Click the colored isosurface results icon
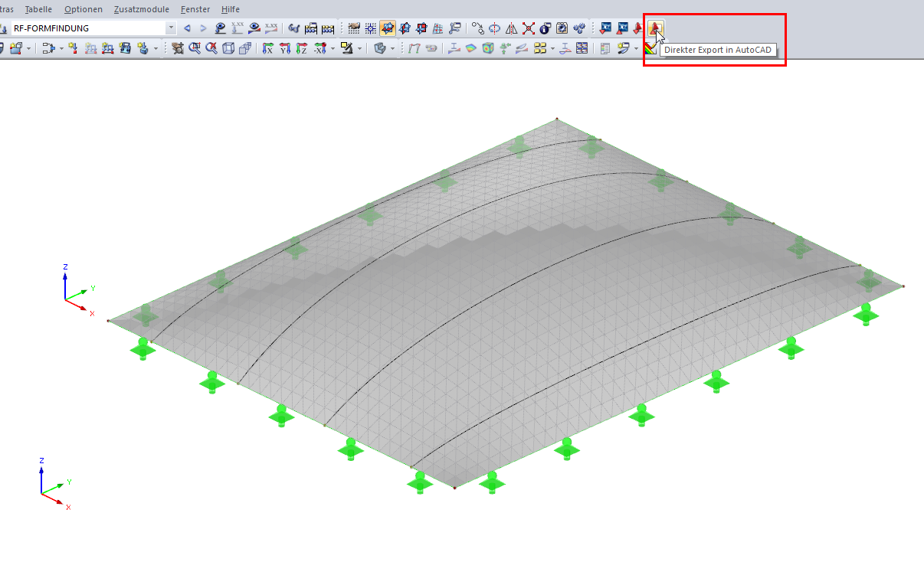The height and width of the screenshot is (575, 924). (x=471, y=48)
